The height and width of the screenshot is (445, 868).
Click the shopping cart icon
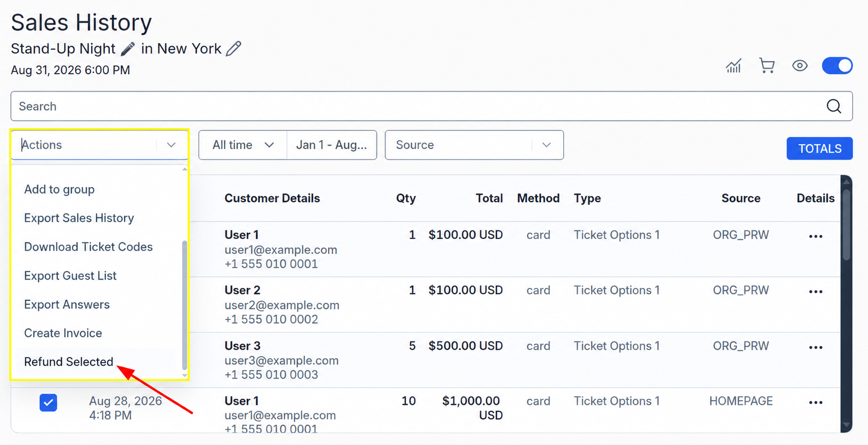pos(766,65)
